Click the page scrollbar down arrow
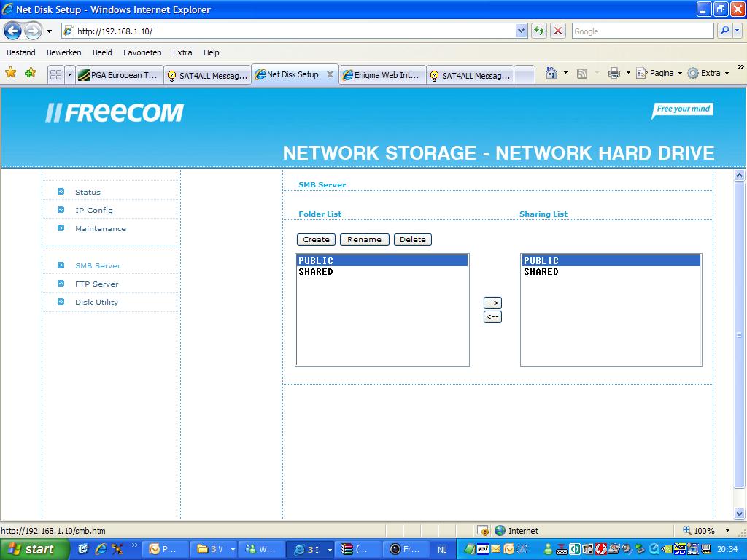The height and width of the screenshot is (560, 747). coord(740,513)
